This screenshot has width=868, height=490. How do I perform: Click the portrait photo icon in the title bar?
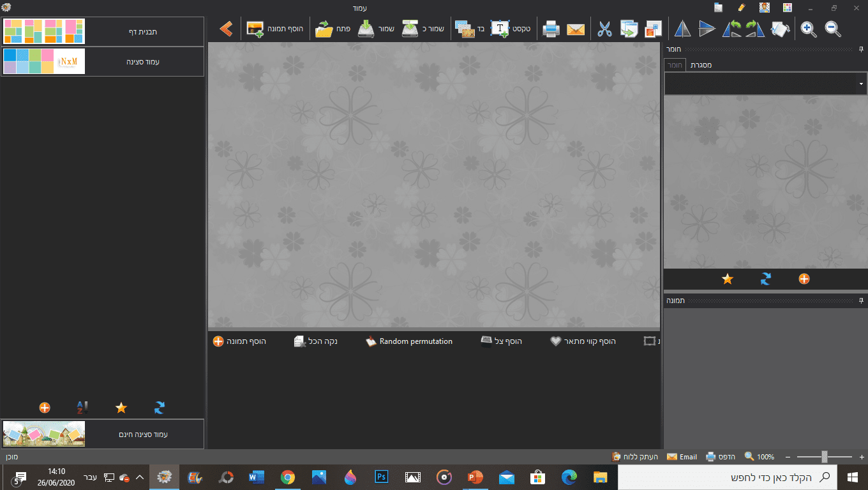pyautogui.click(x=765, y=8)
